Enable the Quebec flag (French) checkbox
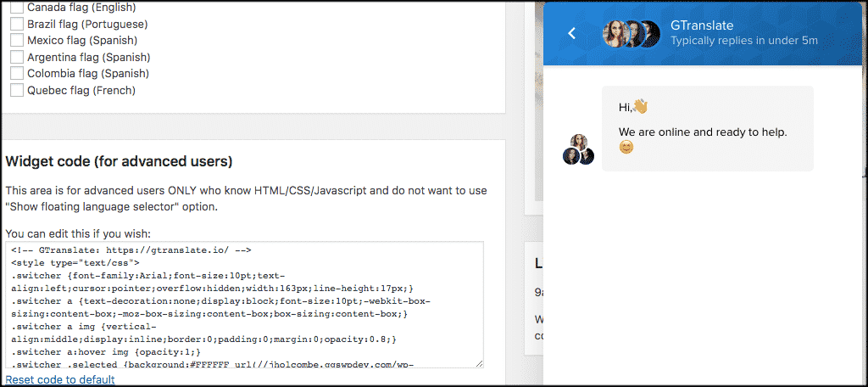 click(x=17, y=90)
